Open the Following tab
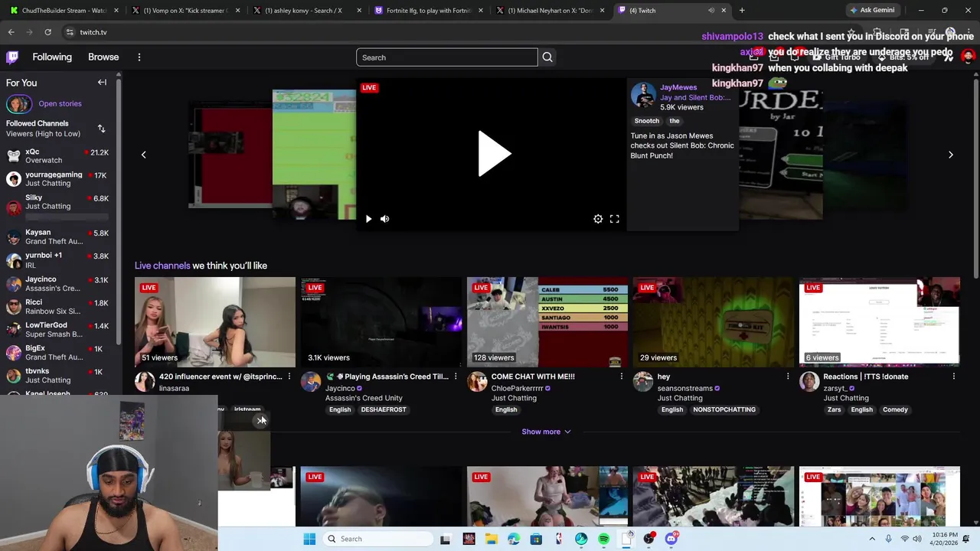This screenshot has height=551, width=980. pyautogui.click(x=52, y=57)
